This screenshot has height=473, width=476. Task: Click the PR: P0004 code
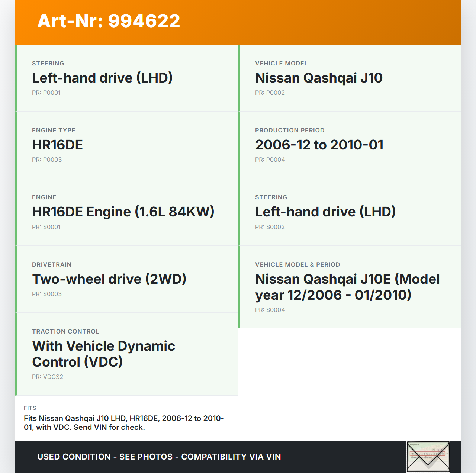pyautogui.click(x=270, y=160)
